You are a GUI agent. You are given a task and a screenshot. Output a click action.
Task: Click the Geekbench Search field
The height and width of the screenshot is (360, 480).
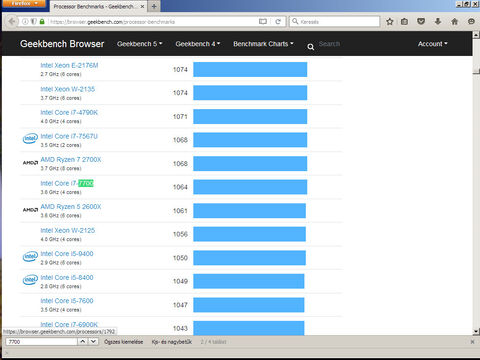[x=329, y=44]
